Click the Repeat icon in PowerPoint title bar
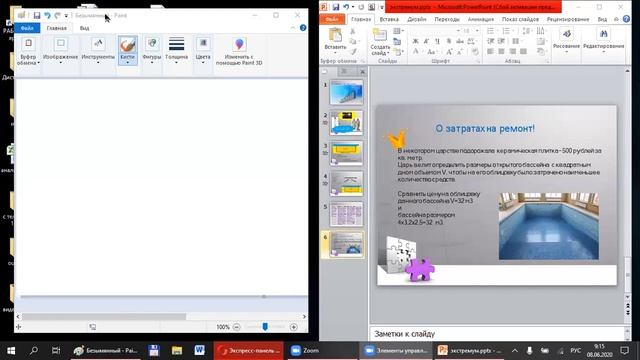The width and height of the screenshot is (640, 360). tap(361, 7)
